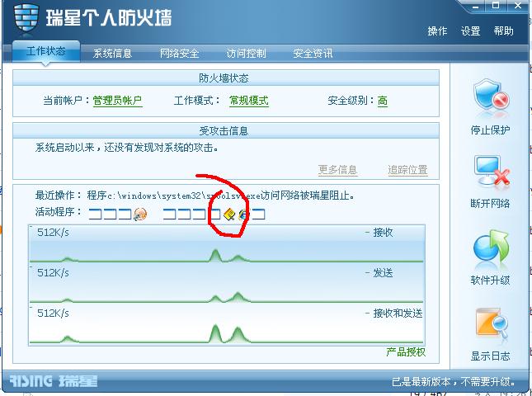
Task: Select the yellow diamond active program icon
Action: click(229, 214)
